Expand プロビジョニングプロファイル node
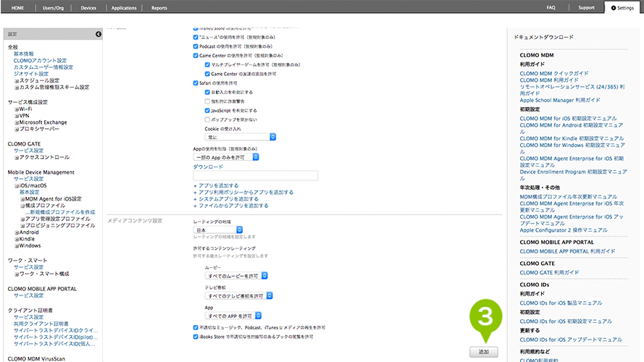The height and width of the screenshot is (362, 644). (x=22, y=226)
